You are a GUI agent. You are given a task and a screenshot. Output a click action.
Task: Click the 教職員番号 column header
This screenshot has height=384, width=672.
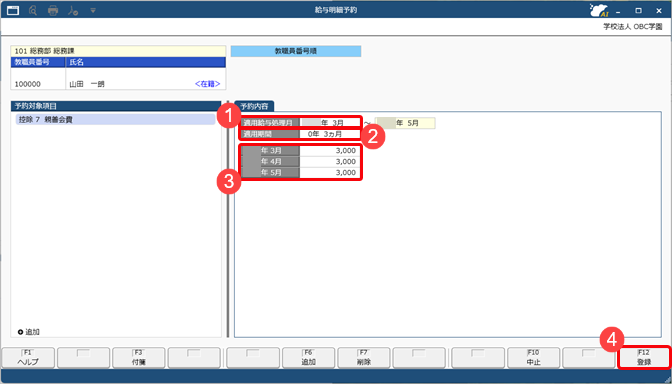click(38, 62)
